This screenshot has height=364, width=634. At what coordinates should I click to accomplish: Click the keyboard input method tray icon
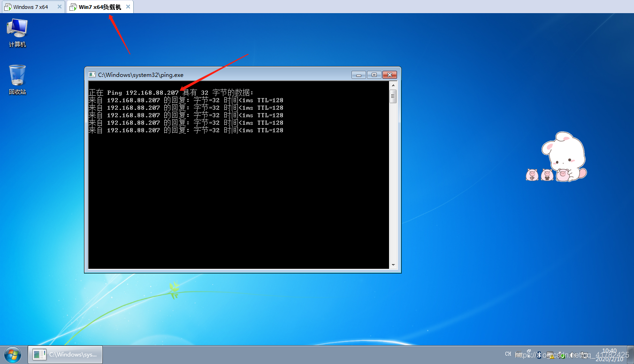519,354
